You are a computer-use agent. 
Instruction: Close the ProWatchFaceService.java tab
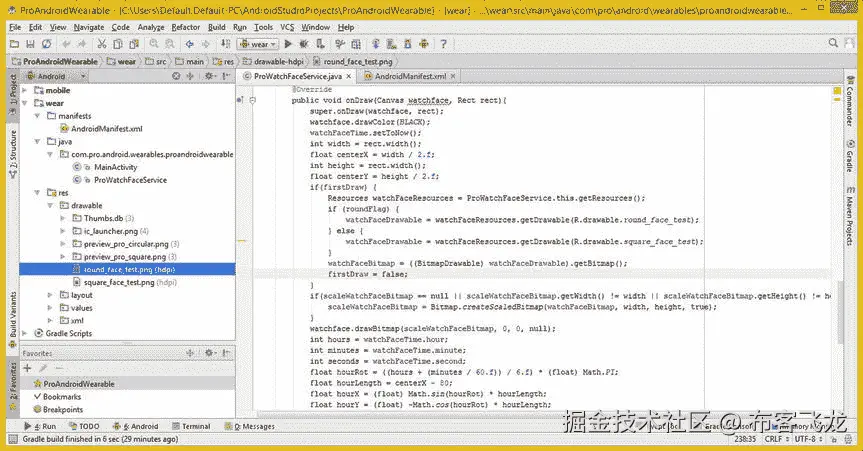coord(349,77)
